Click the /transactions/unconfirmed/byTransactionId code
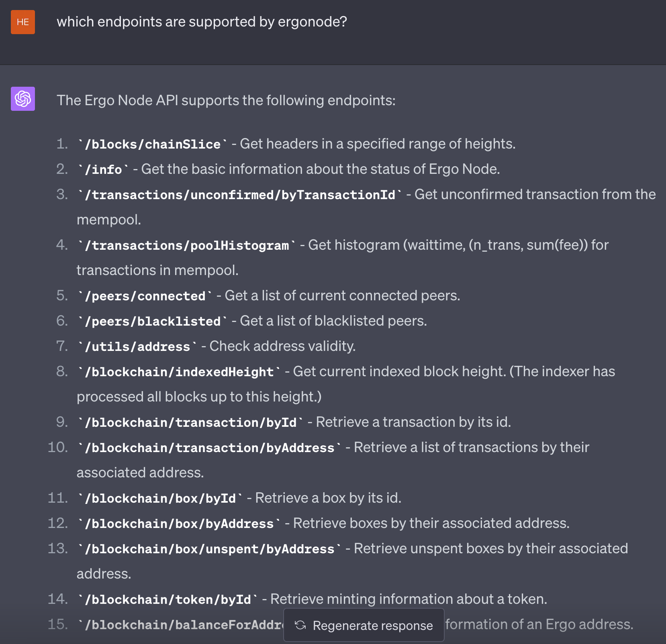This screenshot has width=666, height=644. pyautogui.click(x=239, y=195)
